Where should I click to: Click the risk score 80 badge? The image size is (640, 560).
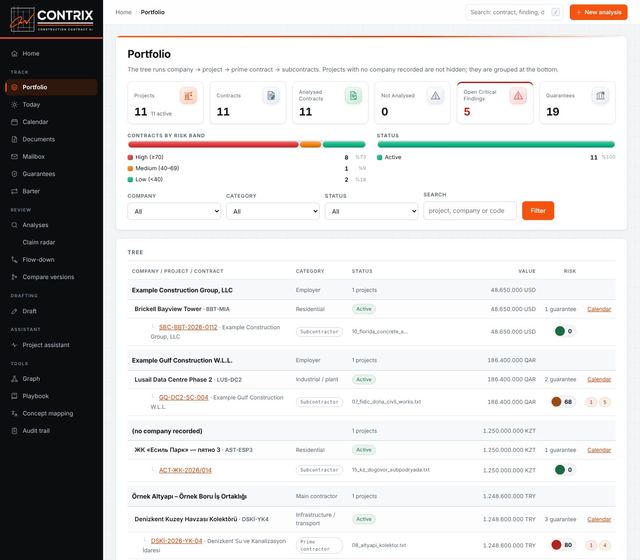[563, 545]
